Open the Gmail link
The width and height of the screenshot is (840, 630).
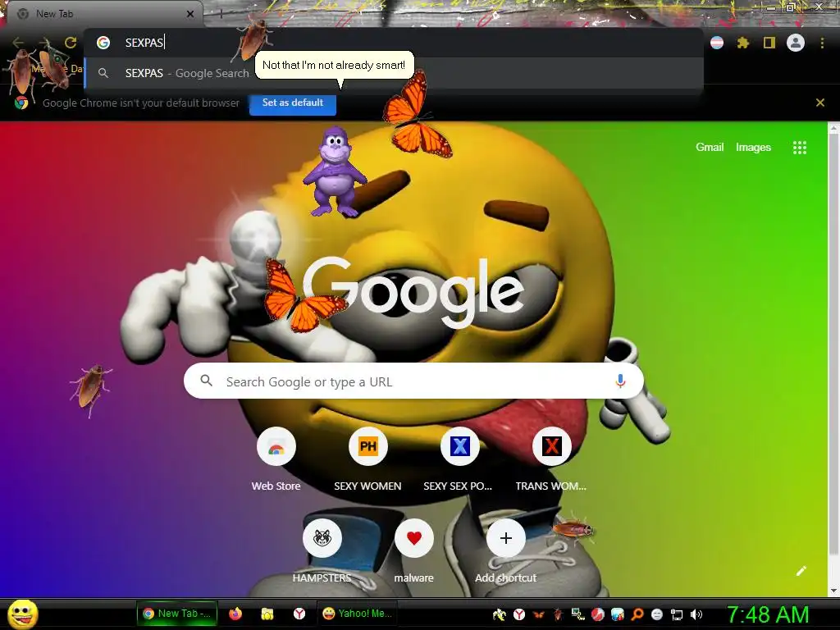point(710,148)
